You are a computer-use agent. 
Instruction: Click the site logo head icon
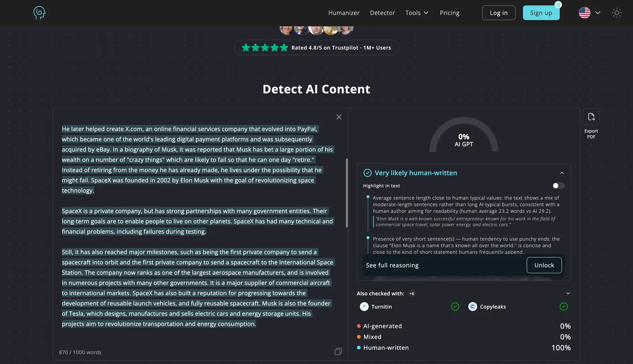40,13
